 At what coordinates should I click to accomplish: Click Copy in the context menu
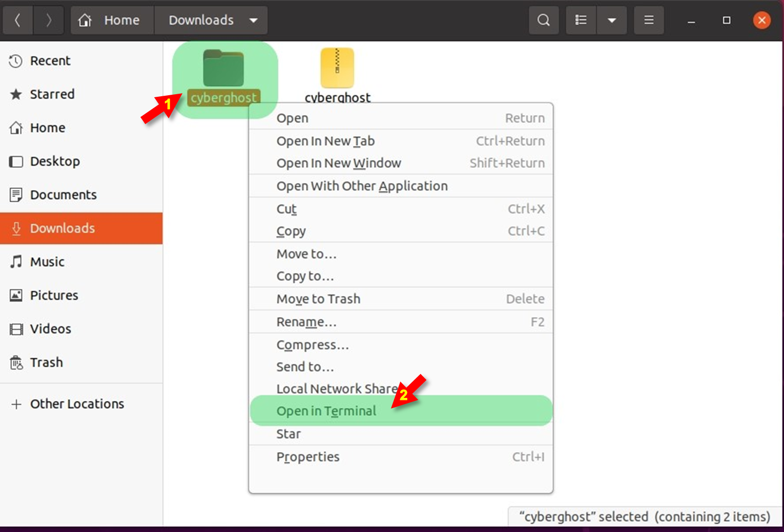pos(401,231)
